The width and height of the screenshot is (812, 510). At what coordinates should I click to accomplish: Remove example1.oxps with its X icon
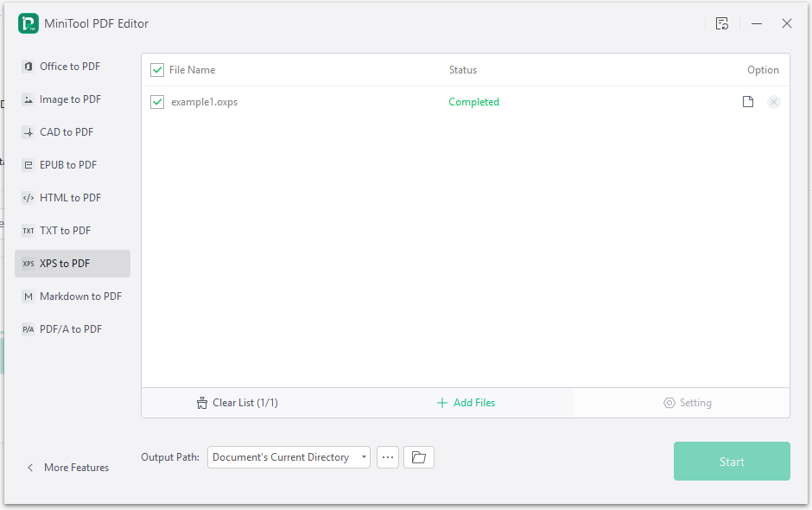774,102
